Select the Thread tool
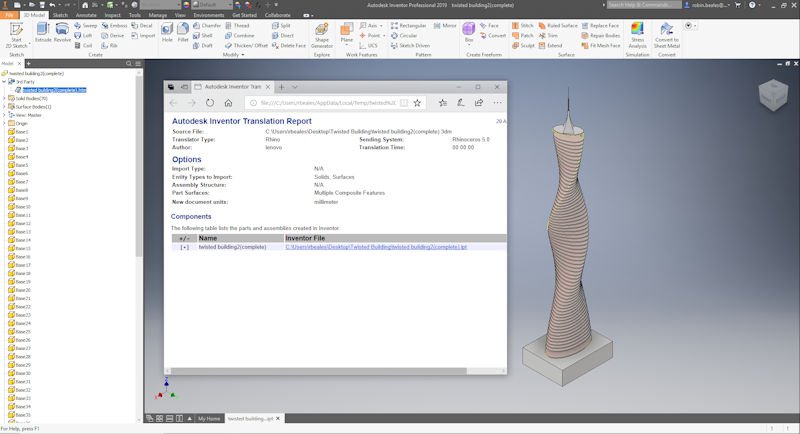Image resolution: width=800 pixels, height=434 pixels. tap(237, 25)
